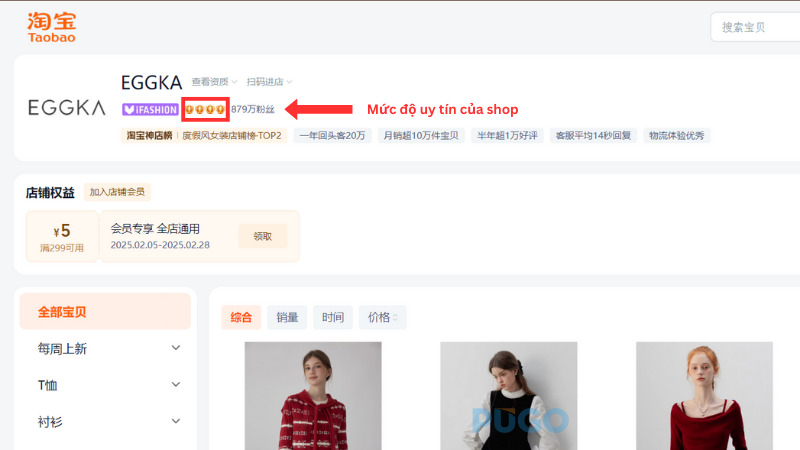Select 全部宝贝 in sidebar
The image size is (800, 450).
point(105,312)
